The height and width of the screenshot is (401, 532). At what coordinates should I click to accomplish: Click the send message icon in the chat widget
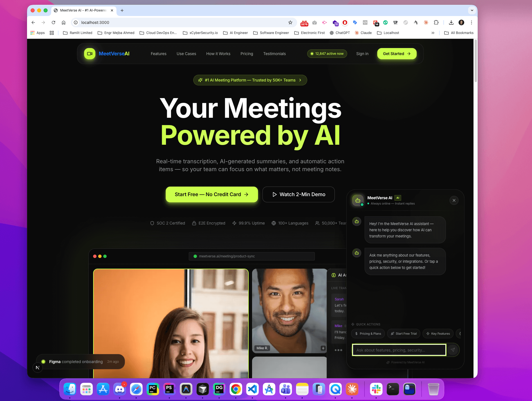453,350
